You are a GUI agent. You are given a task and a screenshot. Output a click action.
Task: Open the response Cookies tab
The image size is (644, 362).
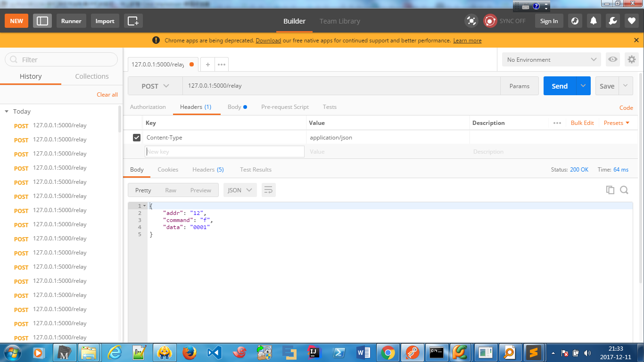(x=168, y=170)
